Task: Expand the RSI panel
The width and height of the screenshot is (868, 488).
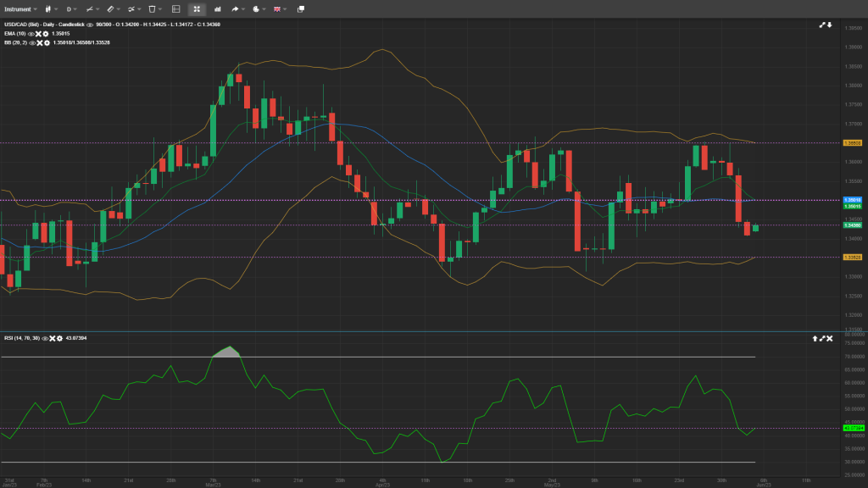Action: [x=822, y=338]
